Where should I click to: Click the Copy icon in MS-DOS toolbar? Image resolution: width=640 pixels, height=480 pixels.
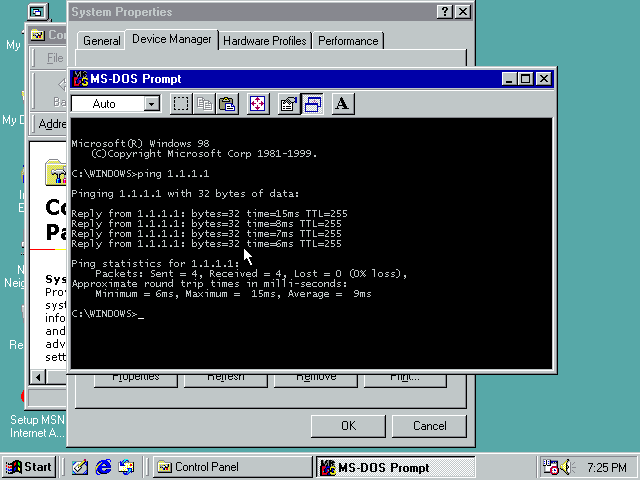204,104
